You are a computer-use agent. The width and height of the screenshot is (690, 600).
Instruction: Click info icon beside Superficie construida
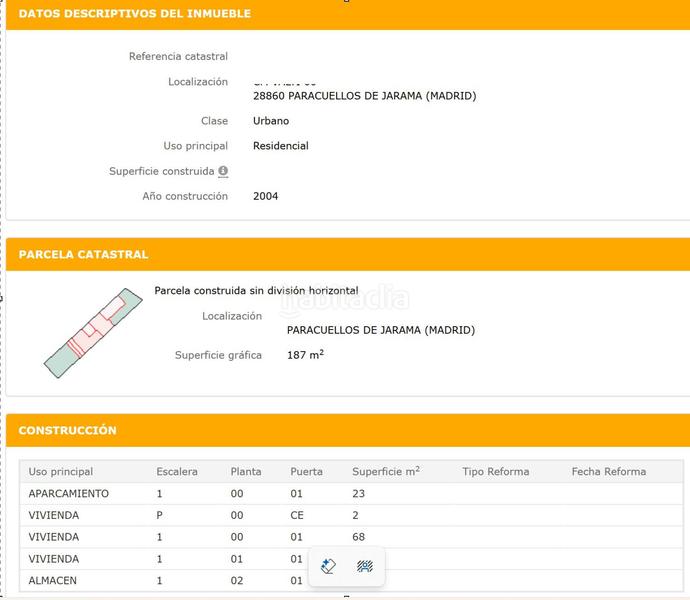[223, 171]
